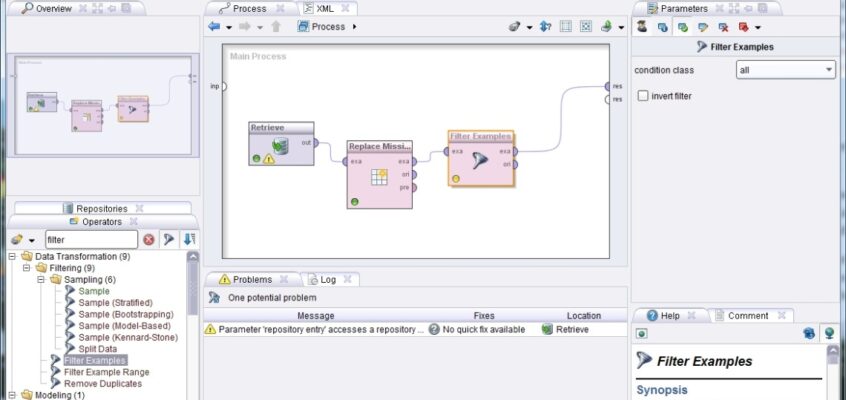Click the Message column header
The height and width of the screenshot is (400, 846).
[316, 316]
